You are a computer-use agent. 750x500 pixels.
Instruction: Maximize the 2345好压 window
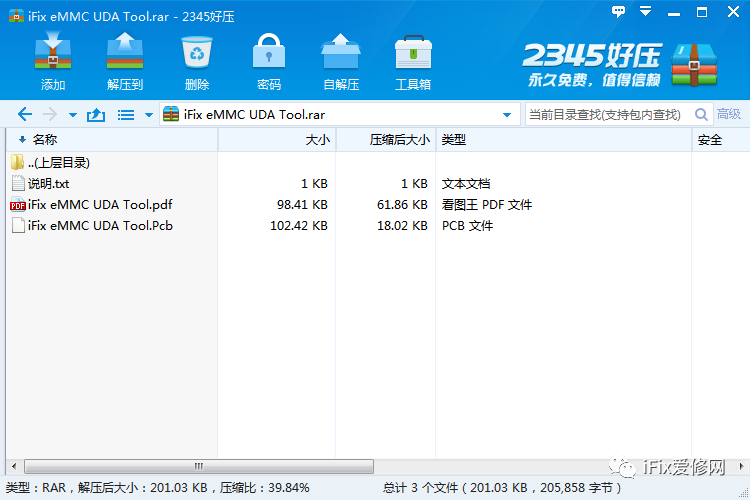pyautogui.click(x=702, y=12)
